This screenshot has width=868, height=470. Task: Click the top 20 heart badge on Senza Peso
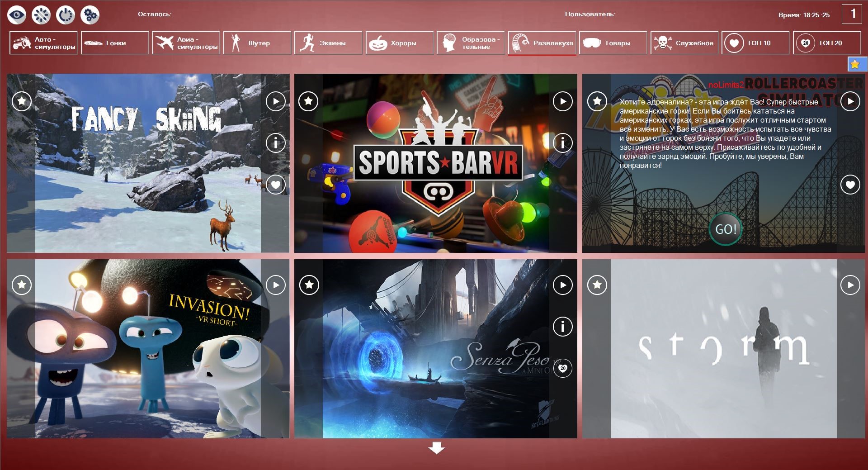point(563,368)
